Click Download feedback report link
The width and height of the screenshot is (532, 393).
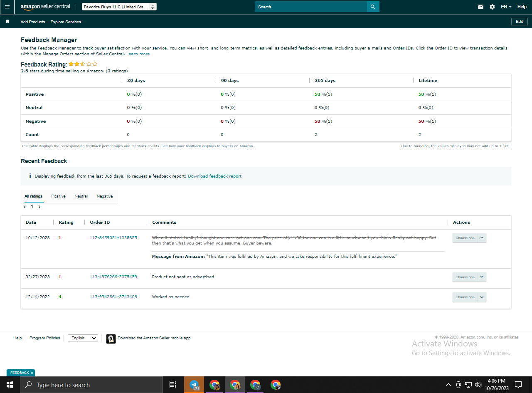214,176
